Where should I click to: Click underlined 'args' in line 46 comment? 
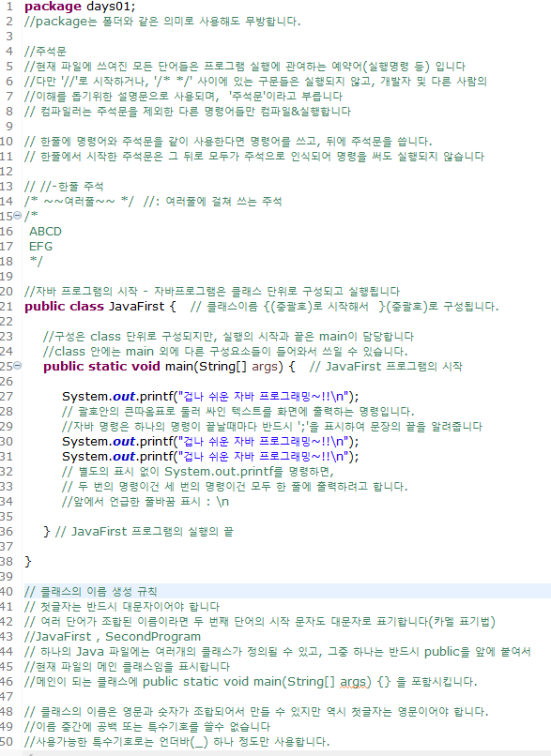pos(353,682)
